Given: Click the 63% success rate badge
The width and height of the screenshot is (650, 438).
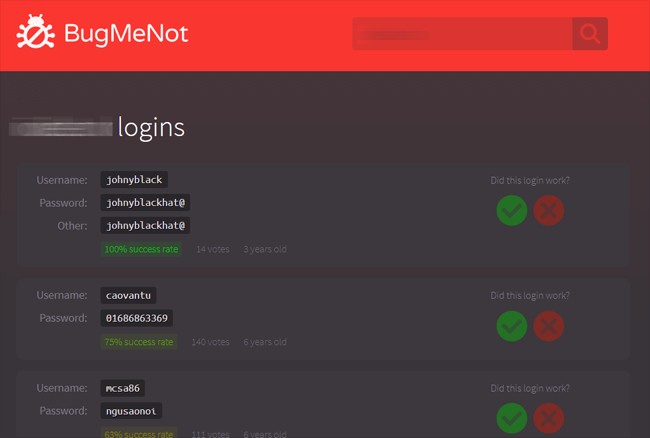Looking at the screenshot, I should tap(139, 434).
